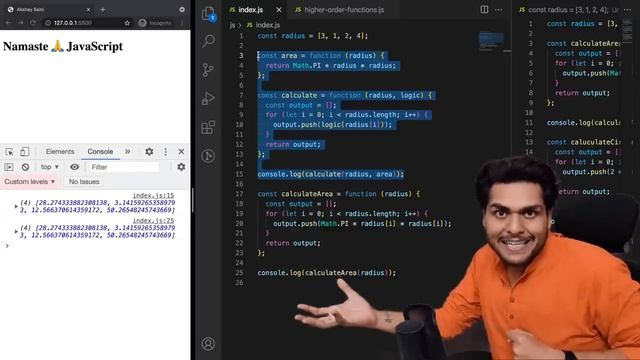This screenshot has width=640, height=360.
Task: Open the editor More Actions menu beside split icon
Action: (x=498, y=9)
